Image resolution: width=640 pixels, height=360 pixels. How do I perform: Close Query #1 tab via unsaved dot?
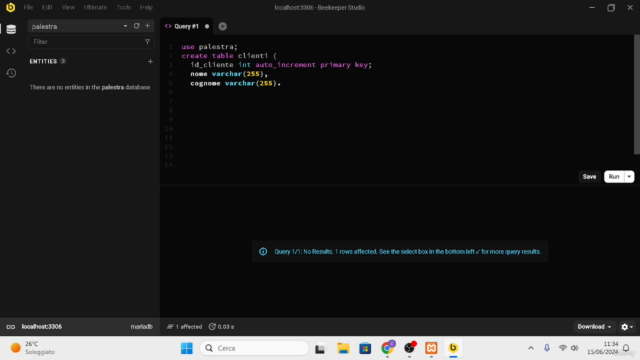[207, 26]
